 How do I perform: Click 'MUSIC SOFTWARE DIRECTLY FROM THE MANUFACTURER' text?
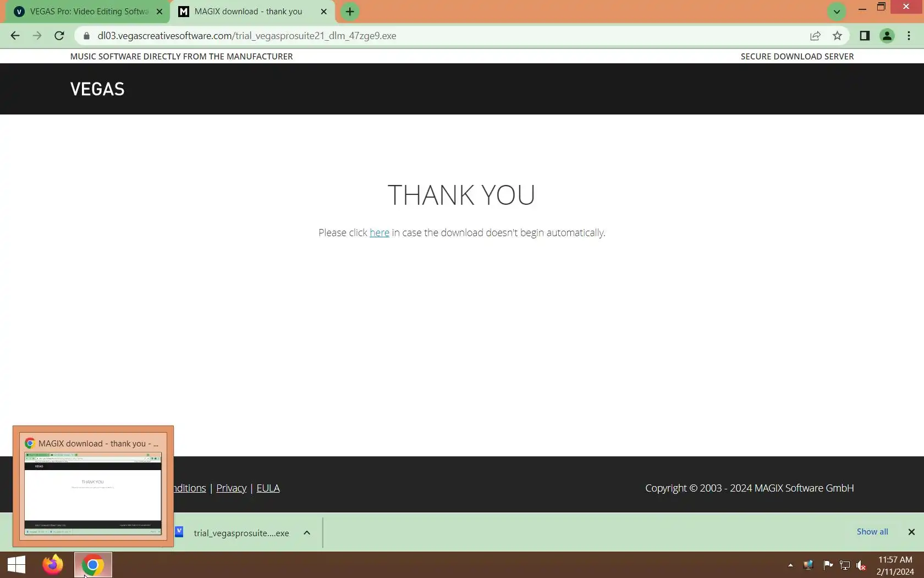click(182, 57)
